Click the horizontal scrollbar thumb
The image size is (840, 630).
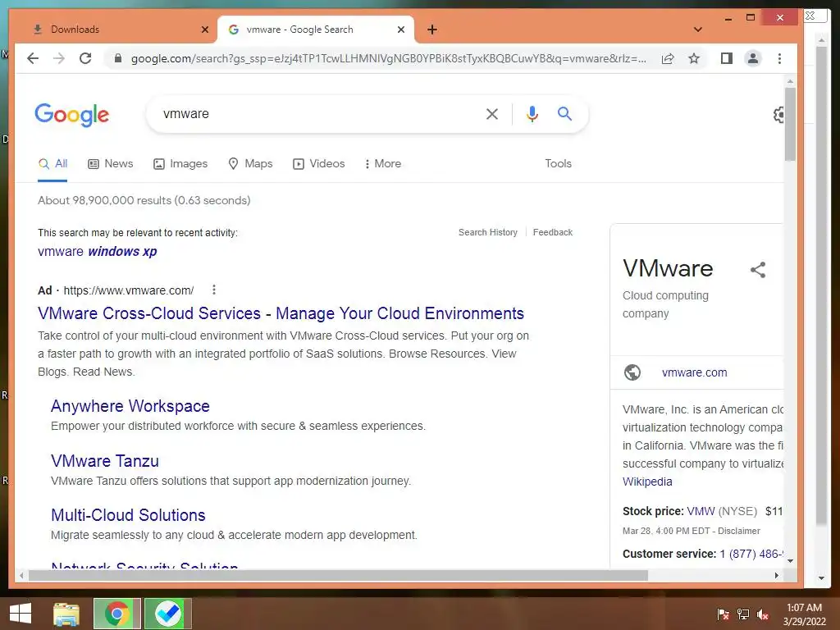[337, 575]
